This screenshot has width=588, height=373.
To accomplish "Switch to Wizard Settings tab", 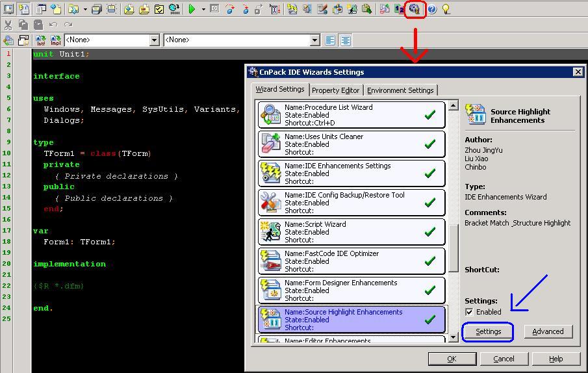I will [x=280, y=89].
